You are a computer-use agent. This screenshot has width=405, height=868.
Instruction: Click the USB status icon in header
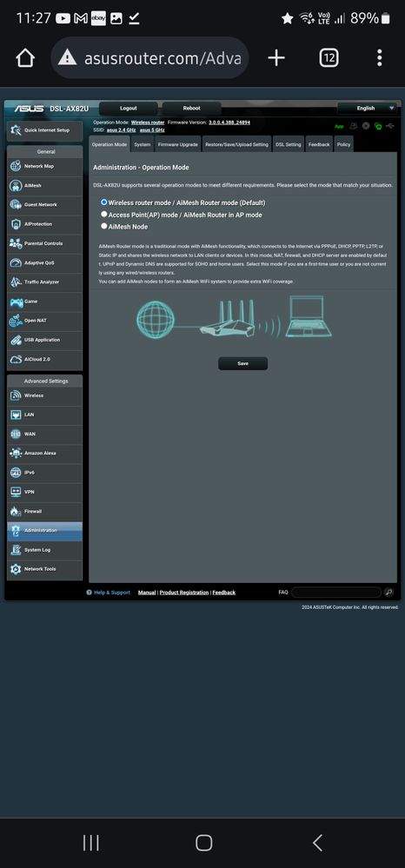click(390, 126)
